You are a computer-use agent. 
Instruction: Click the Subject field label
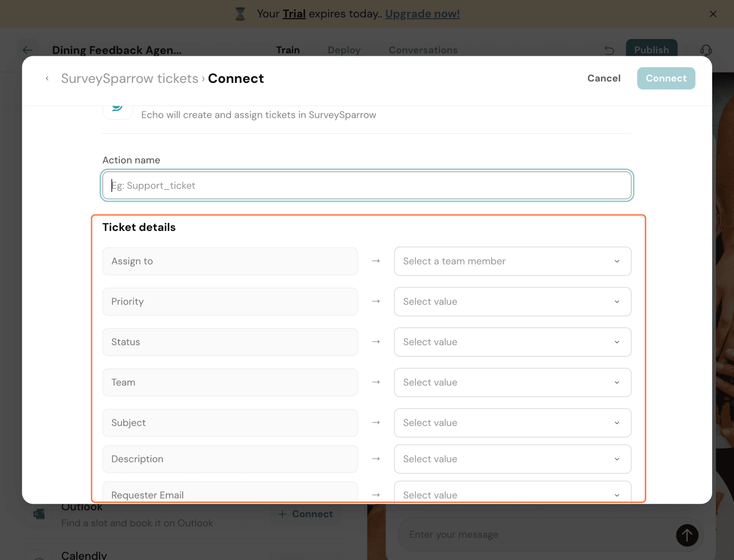pyautogui.click(x=230, y=423)
